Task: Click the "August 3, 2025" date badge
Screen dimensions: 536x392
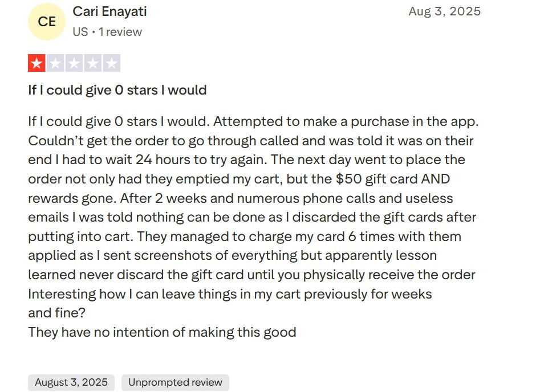Action: [71, 382]
